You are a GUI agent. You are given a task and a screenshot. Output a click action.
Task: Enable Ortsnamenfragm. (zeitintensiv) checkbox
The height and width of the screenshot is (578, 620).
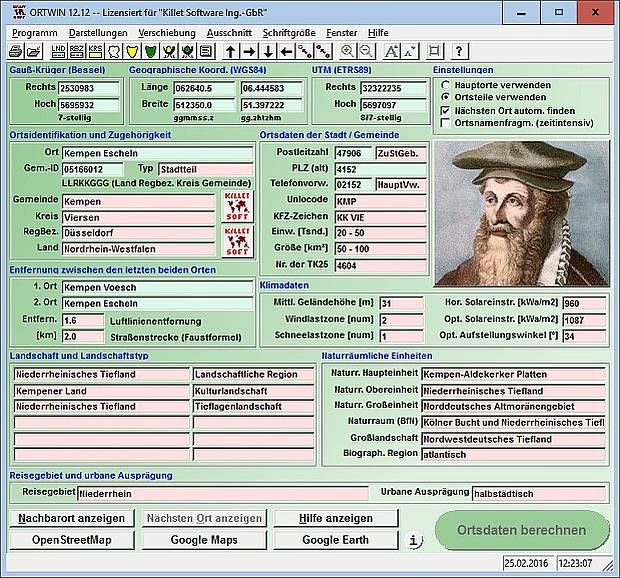click(x=446, y=123)
